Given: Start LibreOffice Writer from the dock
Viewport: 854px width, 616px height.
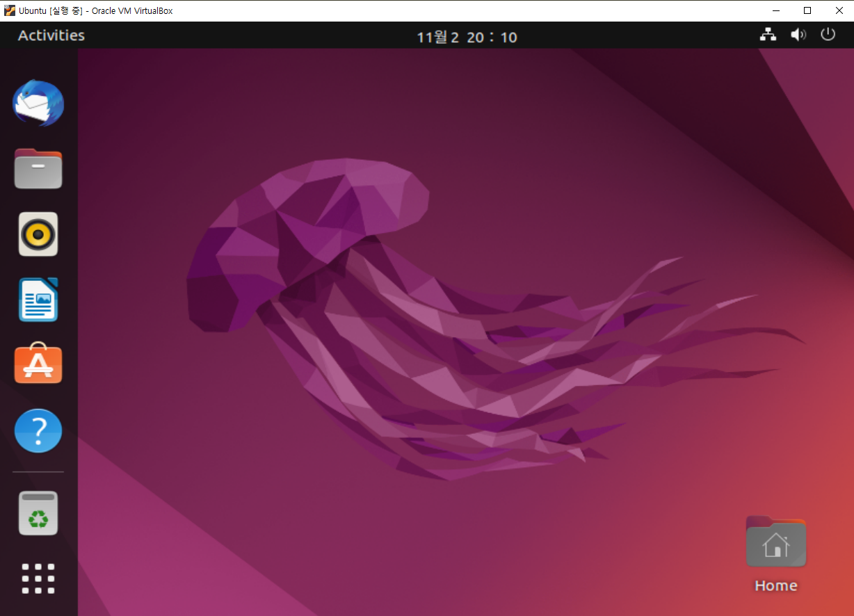Looking at the screenshot, I should (38, 300).
